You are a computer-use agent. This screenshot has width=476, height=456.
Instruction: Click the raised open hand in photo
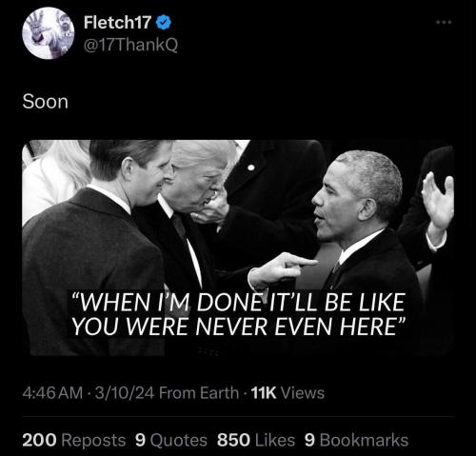(x=439, y=201)
